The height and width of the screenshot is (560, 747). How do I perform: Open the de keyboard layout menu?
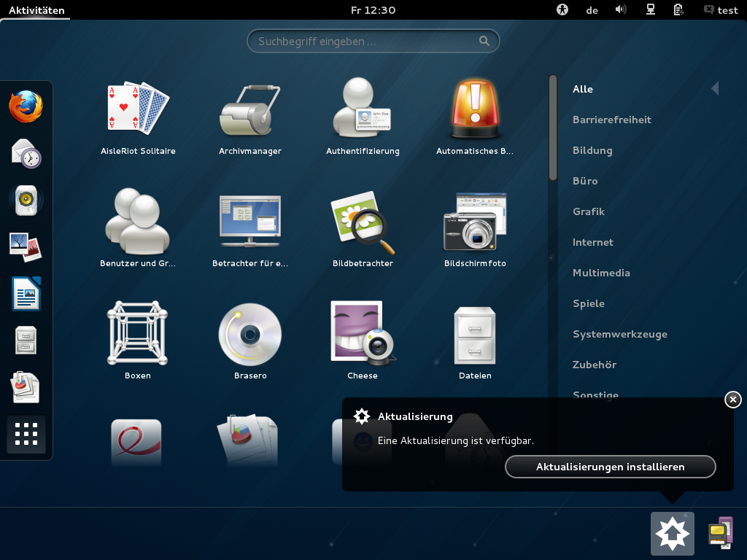pyautogui.click(x=592, y=10)
